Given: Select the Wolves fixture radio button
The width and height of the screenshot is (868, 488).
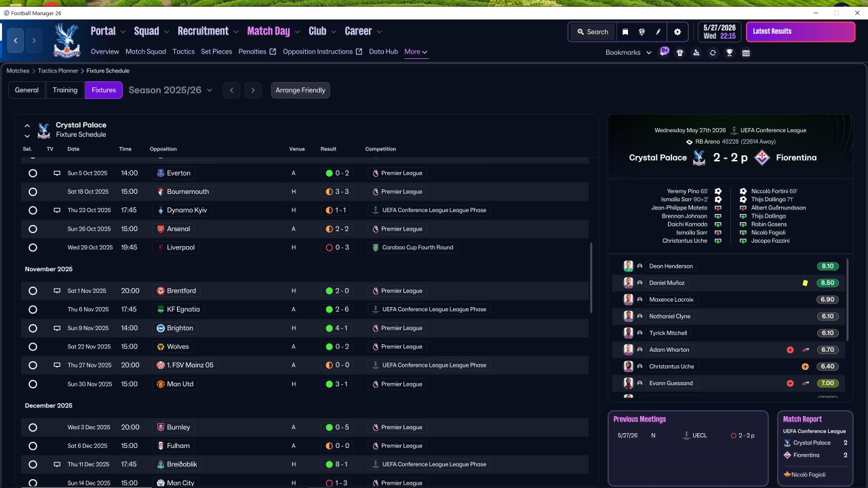Looking at the screenshot, I should point(33,347).
